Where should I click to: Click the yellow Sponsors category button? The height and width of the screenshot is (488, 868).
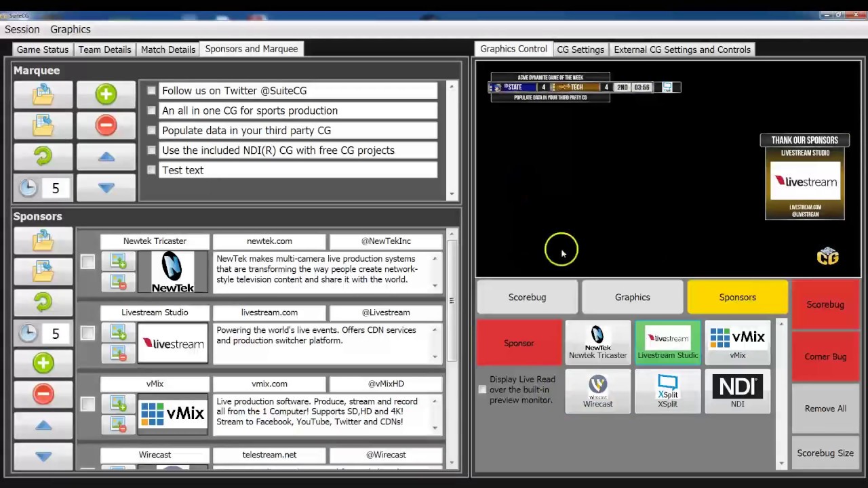pos(737,297)
